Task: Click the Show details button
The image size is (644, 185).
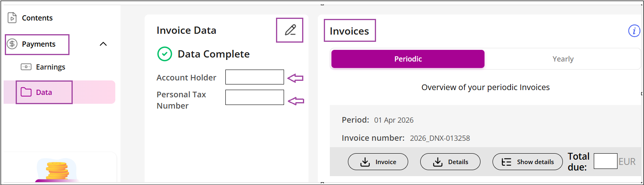Action: point(527,162)
